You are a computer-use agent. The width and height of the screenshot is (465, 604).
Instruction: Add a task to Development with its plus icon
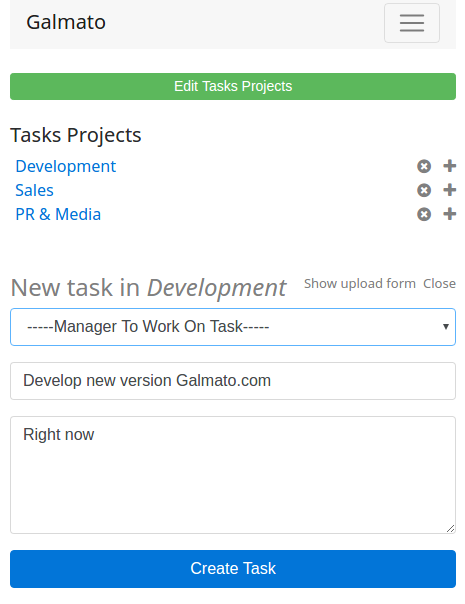coord(450,166)
